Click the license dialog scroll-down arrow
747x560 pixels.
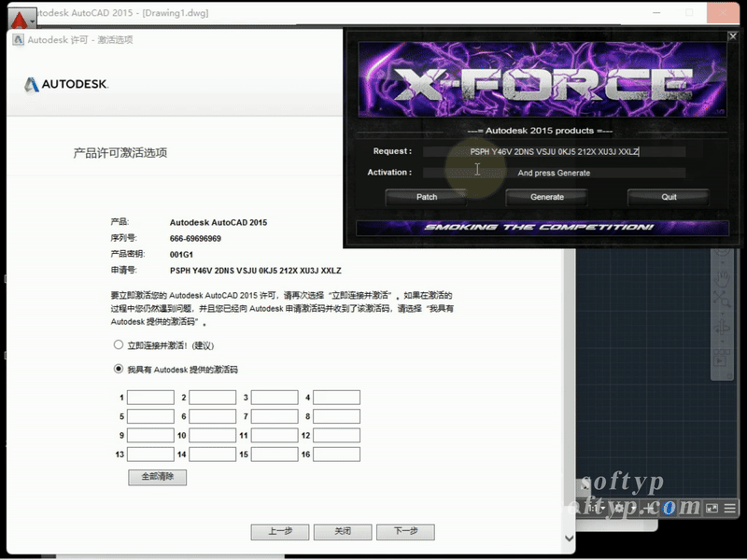[x=569, y=539]
